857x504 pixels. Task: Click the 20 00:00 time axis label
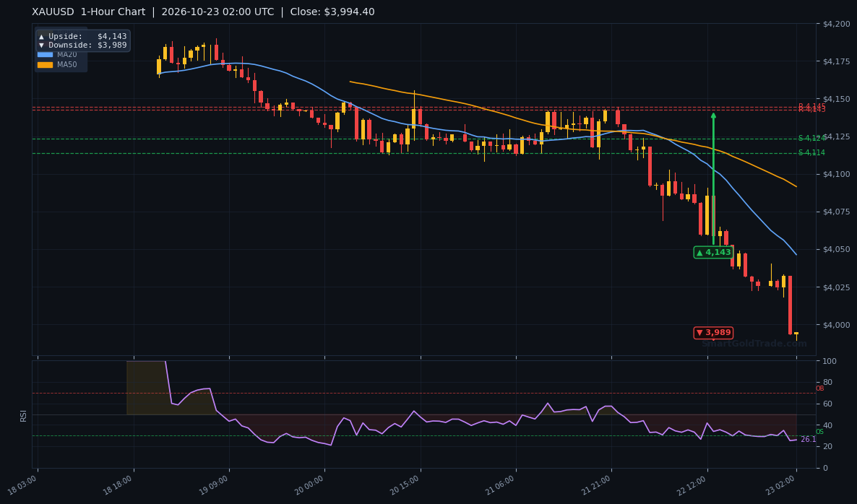click(310, 485)
